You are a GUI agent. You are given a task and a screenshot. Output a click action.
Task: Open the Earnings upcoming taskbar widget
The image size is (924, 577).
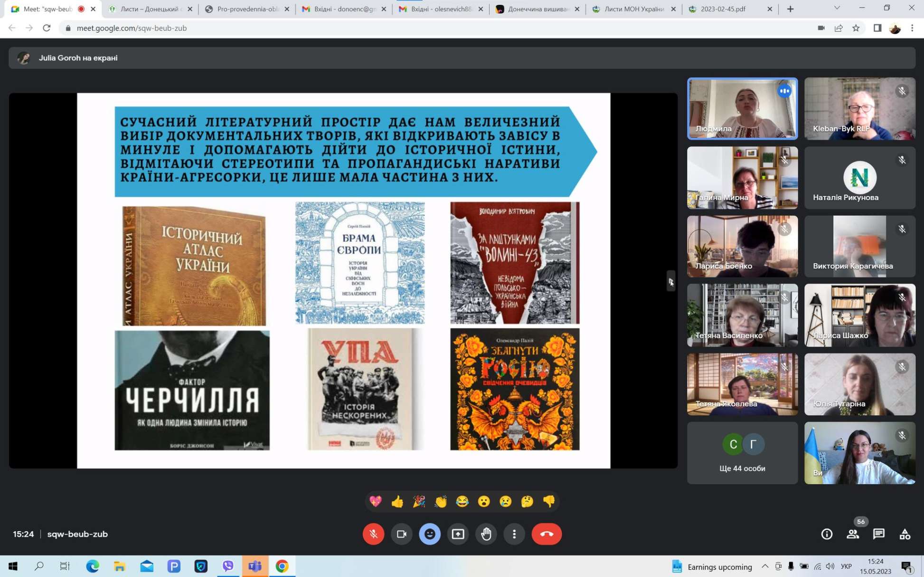point(712,567)
